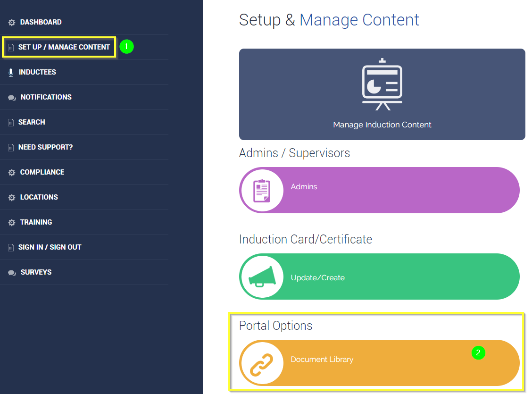532x394 pixels.
Task: Open the Need Support? menu item
Action: click(45, 147)
